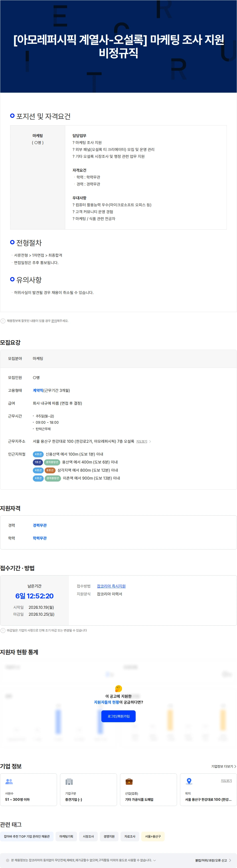Click the 산업(업종) card showing 기타 가공식품 도매업

click(x=148, y=789)
